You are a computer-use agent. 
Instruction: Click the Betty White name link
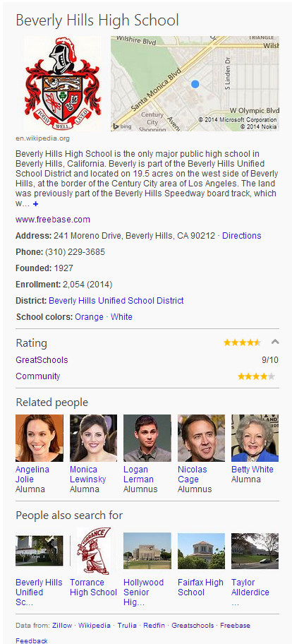[x=253, y=470]
